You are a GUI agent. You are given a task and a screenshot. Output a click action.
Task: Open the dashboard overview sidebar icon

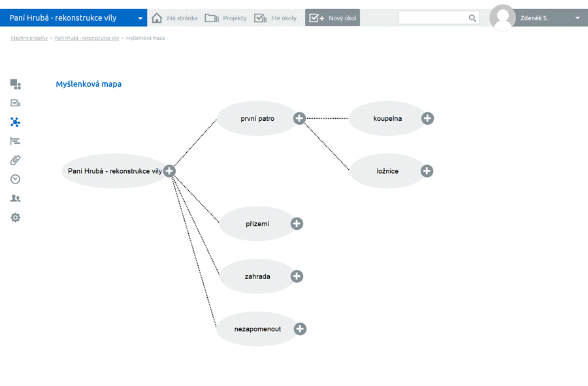pyautogui.click(x=16, y=84)
